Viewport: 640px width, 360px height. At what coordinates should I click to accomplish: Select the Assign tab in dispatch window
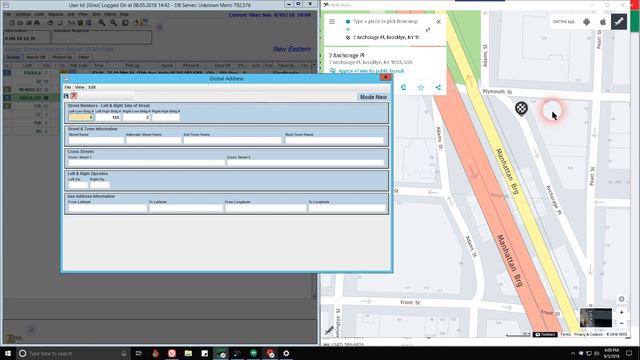13,57
